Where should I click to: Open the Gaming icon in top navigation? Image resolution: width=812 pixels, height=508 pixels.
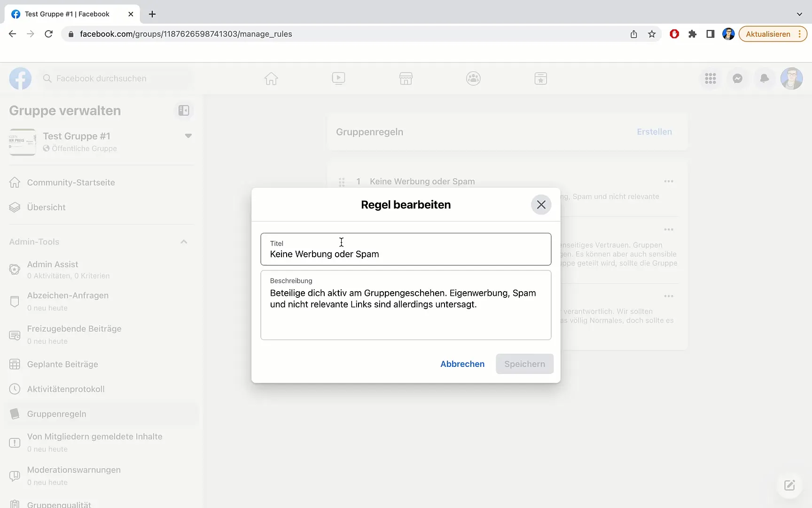coord(541,79)
